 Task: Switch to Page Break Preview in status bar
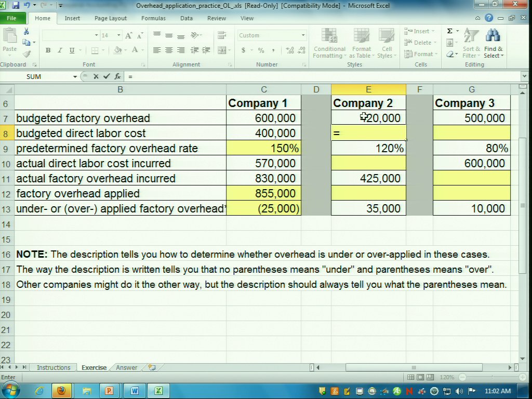pos(429,377)
